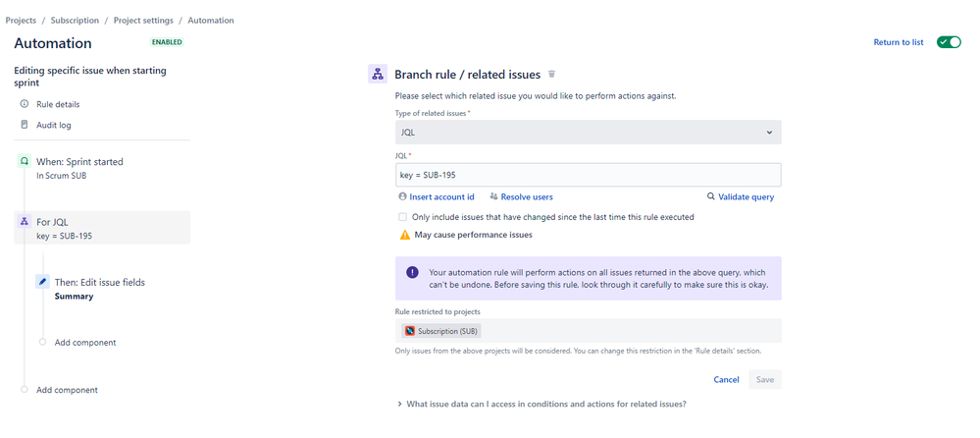Open the Type of related issues dropdown
This screenshot has width=980, height=438.
[x=589, y=132]
